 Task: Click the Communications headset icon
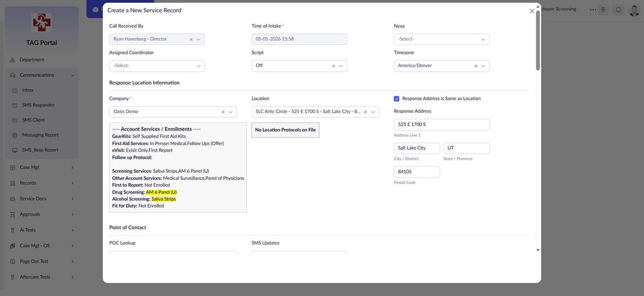tap(12, 75)
